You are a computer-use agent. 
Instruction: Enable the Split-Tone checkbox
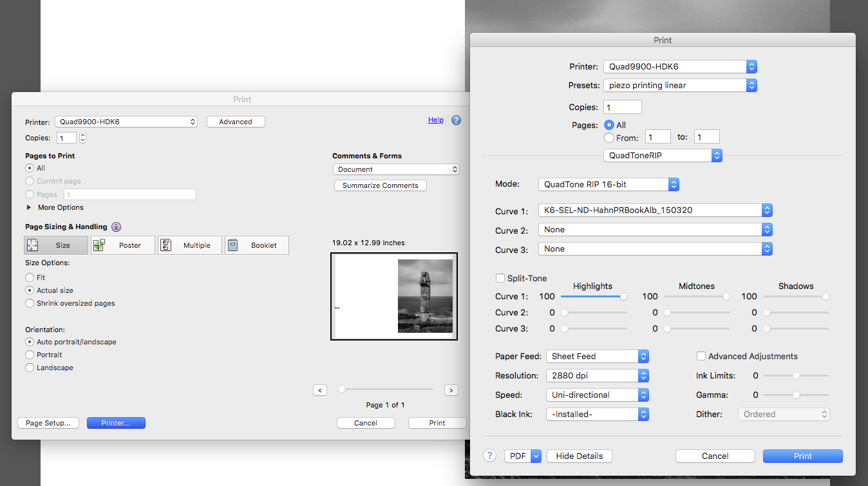pos(500,278)
